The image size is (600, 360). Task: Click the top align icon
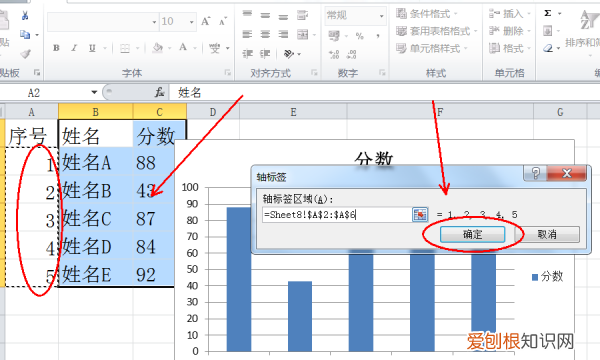click(x=247, y=15)
